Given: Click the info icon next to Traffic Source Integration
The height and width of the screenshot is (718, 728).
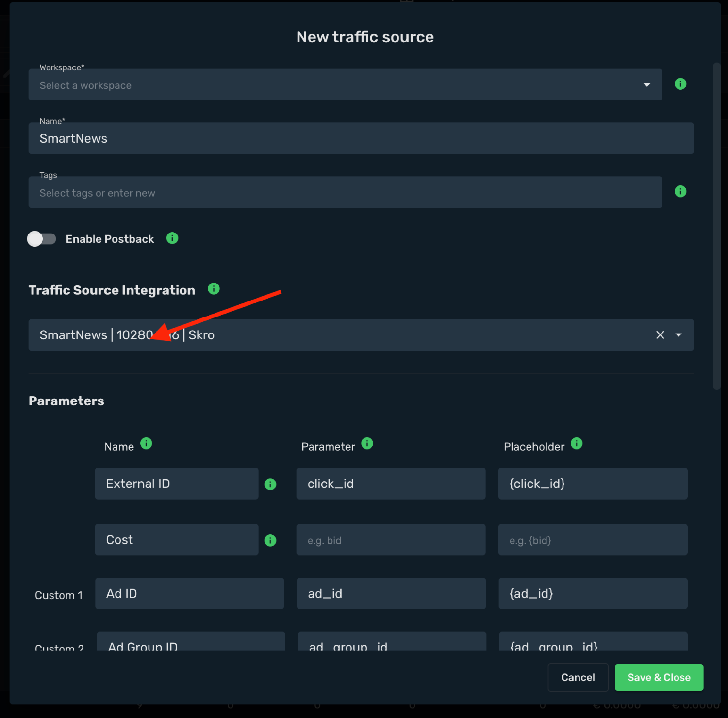Looking at the screenshot, I should click(214, 289).
